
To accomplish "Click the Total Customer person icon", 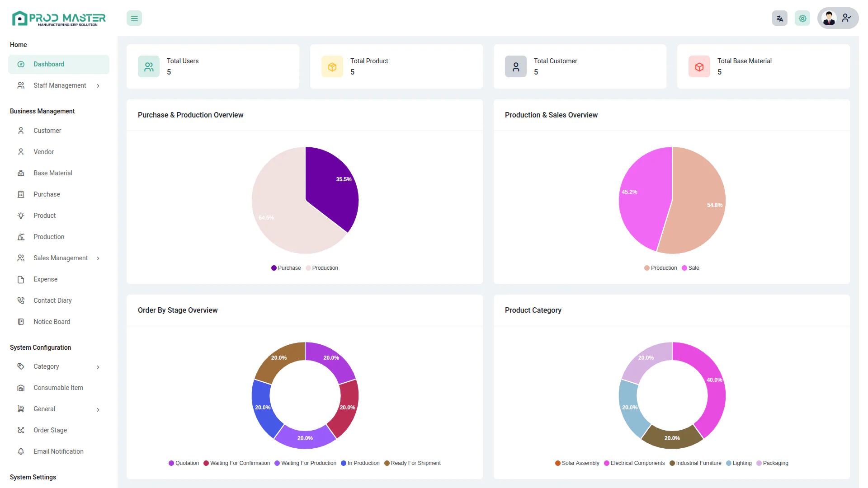I will click(516, 67).
